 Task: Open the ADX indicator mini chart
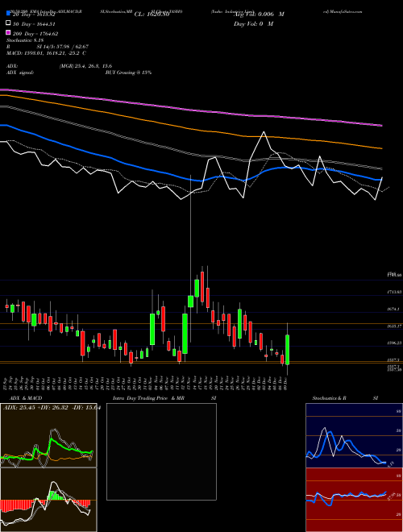tap(48, 435)
